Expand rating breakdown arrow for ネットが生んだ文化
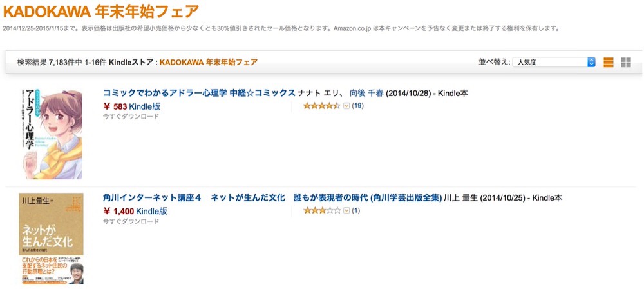 pyautogui.click(x=346, y=211)
